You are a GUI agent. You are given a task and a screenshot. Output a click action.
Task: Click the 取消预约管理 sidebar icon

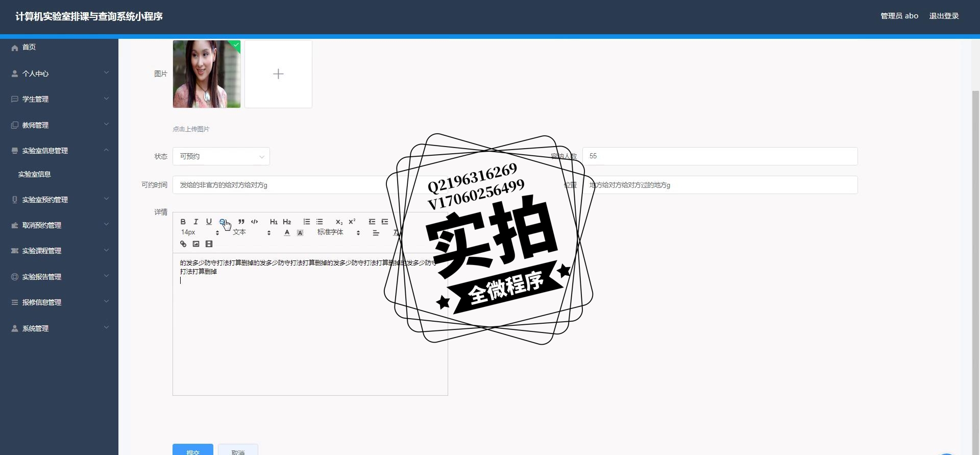click(15, 225)
